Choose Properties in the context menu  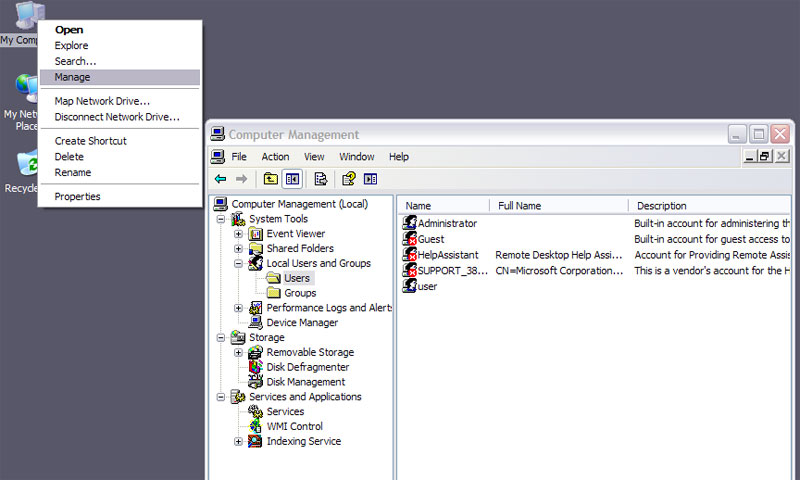tap(77, 197)
